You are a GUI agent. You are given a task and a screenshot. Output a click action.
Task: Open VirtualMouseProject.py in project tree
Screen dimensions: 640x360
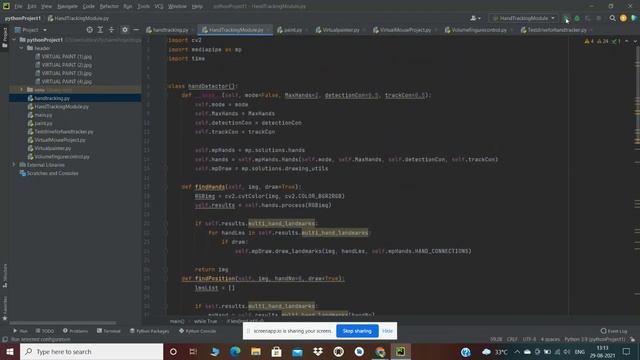pos(56,140)
